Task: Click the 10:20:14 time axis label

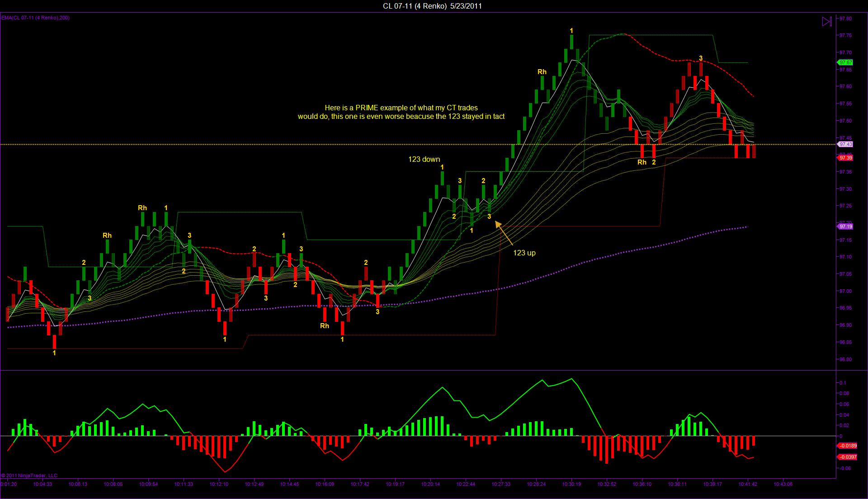Action: point(430,484)
